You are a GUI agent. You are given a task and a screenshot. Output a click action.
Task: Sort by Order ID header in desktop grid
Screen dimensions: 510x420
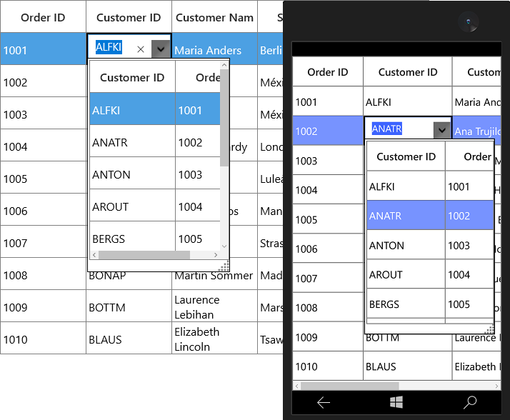(43, 17)
